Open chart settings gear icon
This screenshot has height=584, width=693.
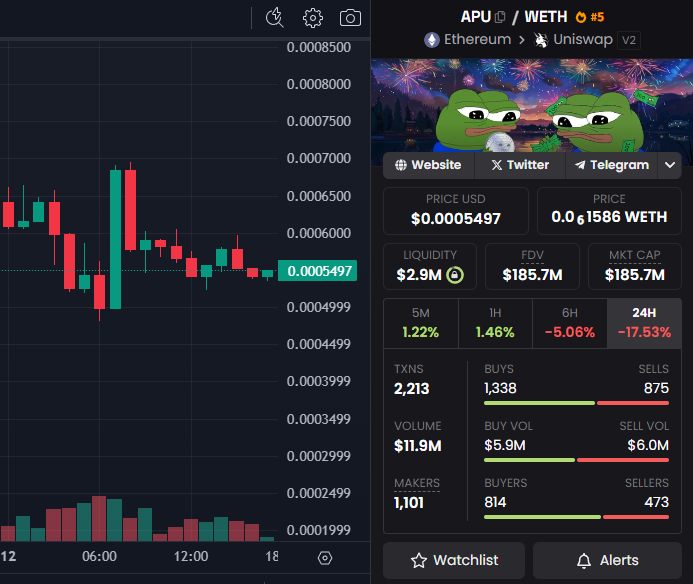click(x=312, y=18)
